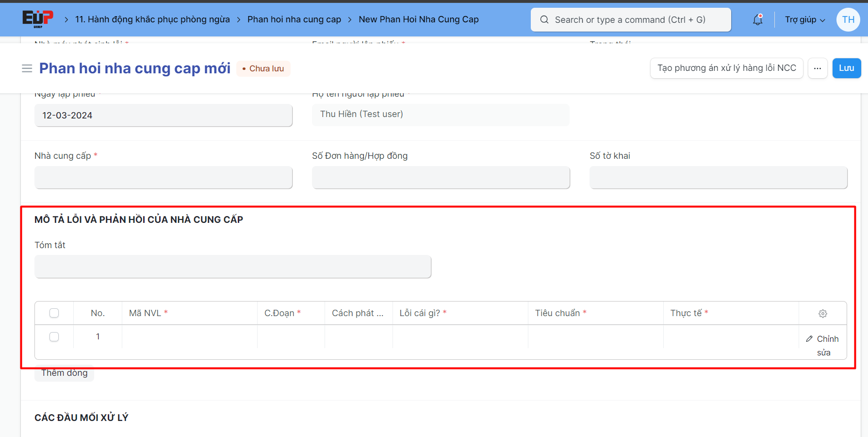
Task: Go to breadcrumb 11. Hành động khắc phục phòng ngừa
Action: (x=152, y=19)
